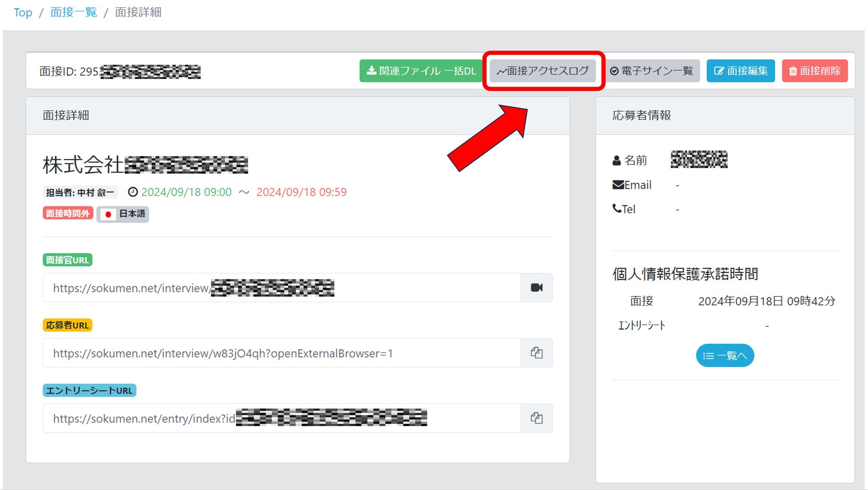Open 面接一覧 breadcrumb link
The image size is (868, 490).
coord(73,12)
